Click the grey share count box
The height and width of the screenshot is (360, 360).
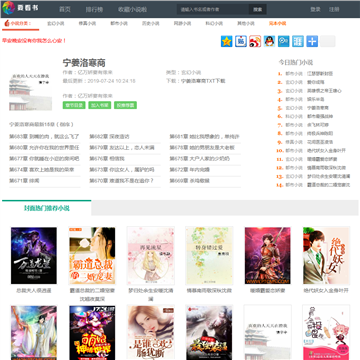coord(328,41)
